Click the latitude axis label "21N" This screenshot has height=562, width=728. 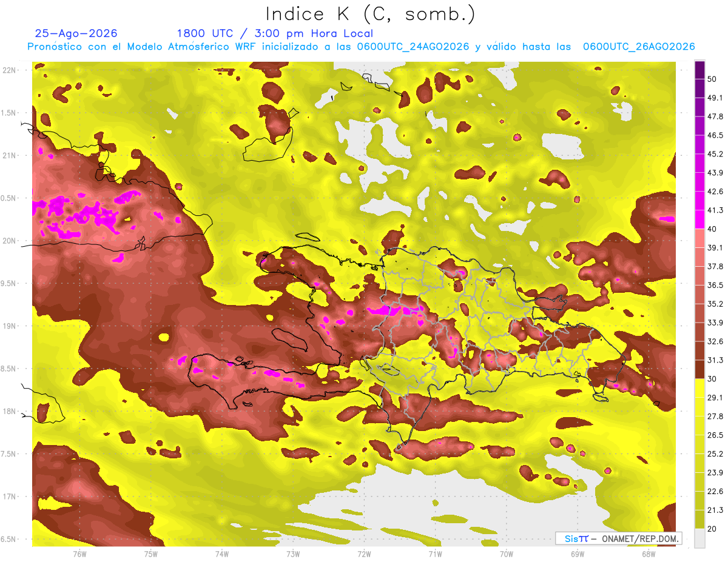click(x=10, y=155)
